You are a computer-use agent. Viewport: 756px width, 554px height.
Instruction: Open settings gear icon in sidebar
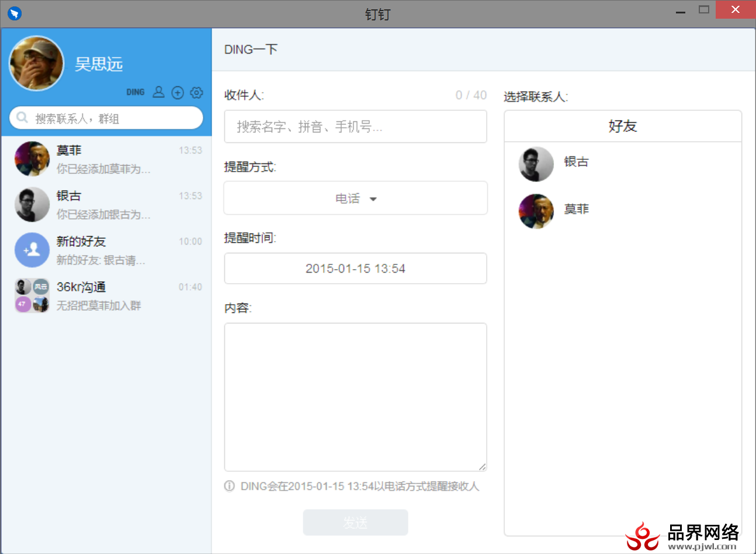pos(196,92)
